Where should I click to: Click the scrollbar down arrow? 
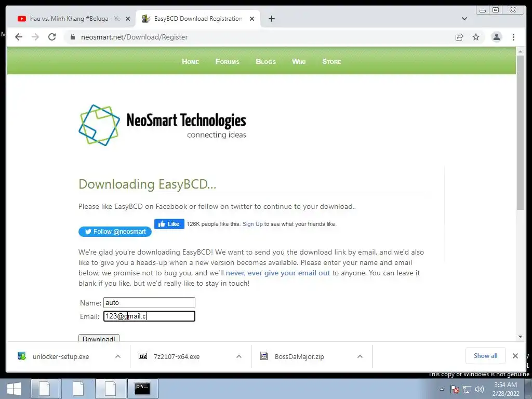point(520,337)
